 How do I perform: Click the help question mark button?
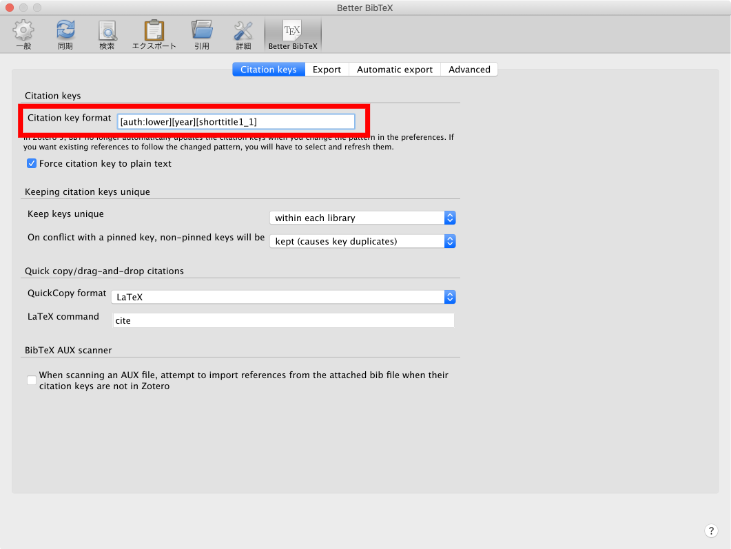711,531
